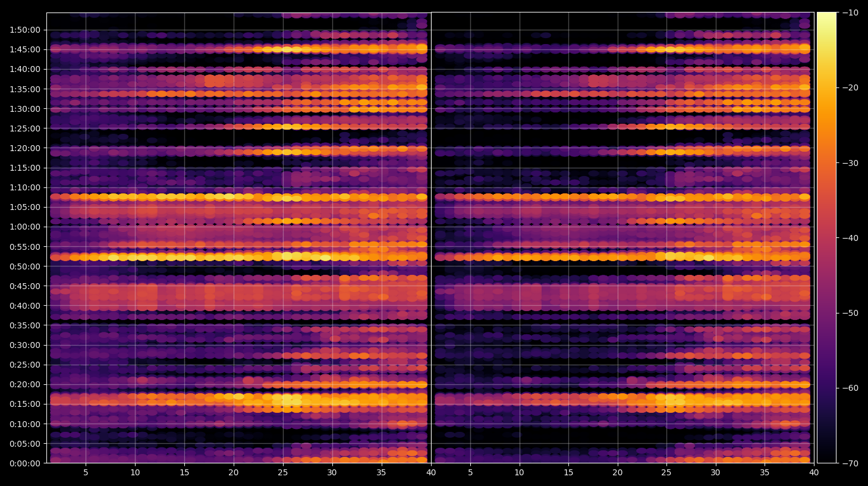The height and width of the screenshot is (486, 868).
Task: Click x-axis label 5 under left heatmap
Action: pyautogui.click(x=86, y=473)
